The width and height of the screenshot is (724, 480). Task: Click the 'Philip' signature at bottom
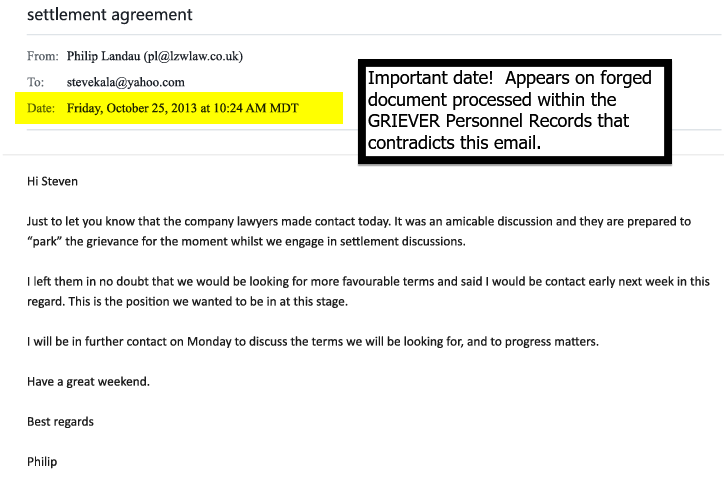(42, 462)
